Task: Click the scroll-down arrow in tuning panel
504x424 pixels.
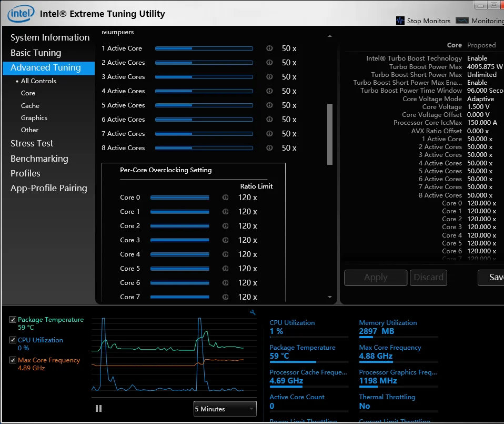Action: (x=330, y=297)
